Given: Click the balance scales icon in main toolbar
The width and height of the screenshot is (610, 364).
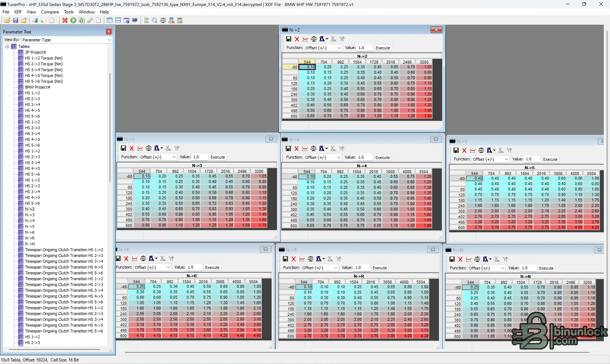Looking at the screenshot, I should (163, 20).
